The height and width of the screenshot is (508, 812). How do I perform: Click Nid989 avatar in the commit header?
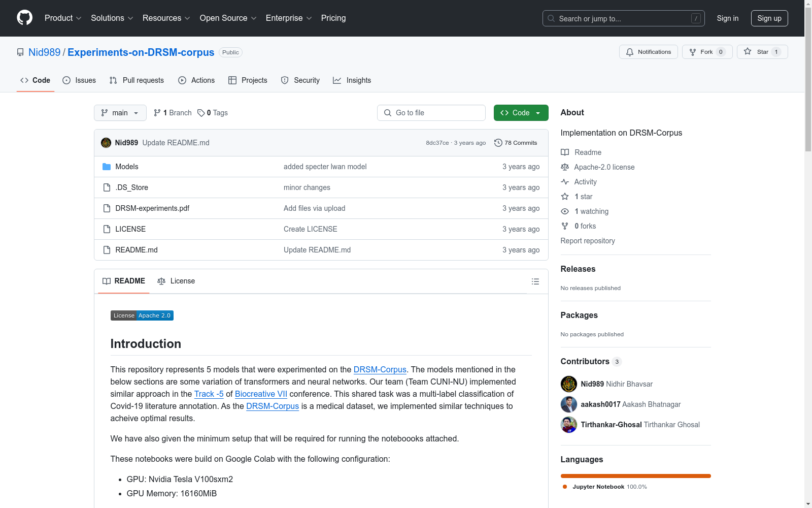click(106, 143)
